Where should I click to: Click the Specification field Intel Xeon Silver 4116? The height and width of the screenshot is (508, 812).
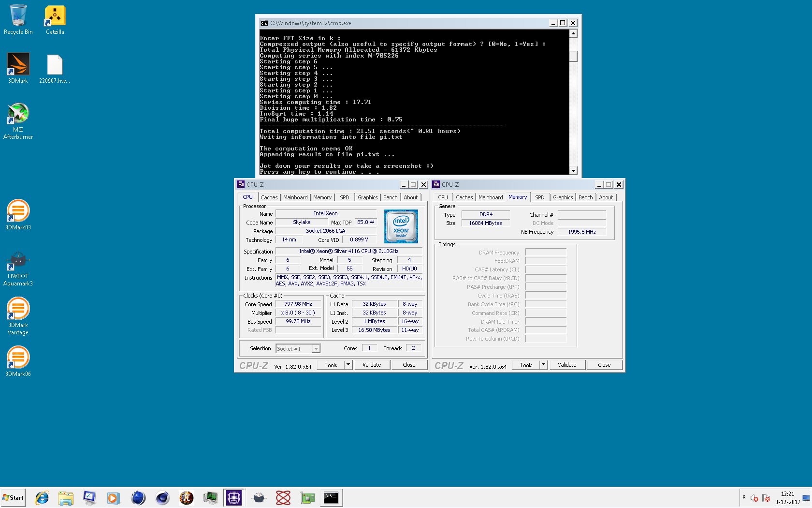(x=348, y=251)
